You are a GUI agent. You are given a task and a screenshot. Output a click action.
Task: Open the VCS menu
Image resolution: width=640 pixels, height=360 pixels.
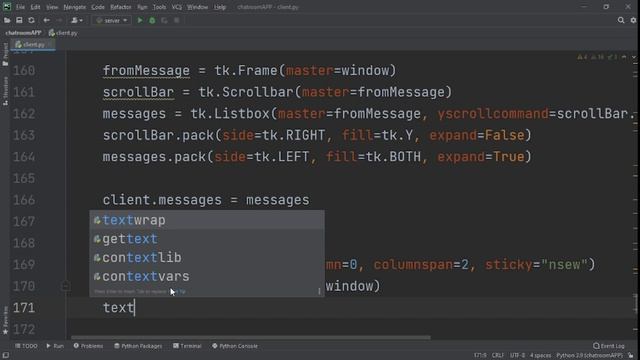(176, 7)
